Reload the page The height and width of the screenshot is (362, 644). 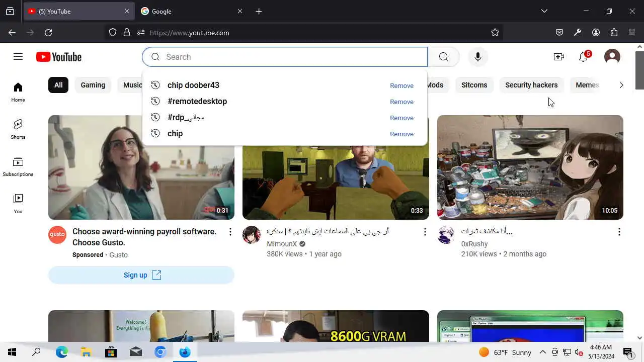pyautogui.click(x=48, y=33)
